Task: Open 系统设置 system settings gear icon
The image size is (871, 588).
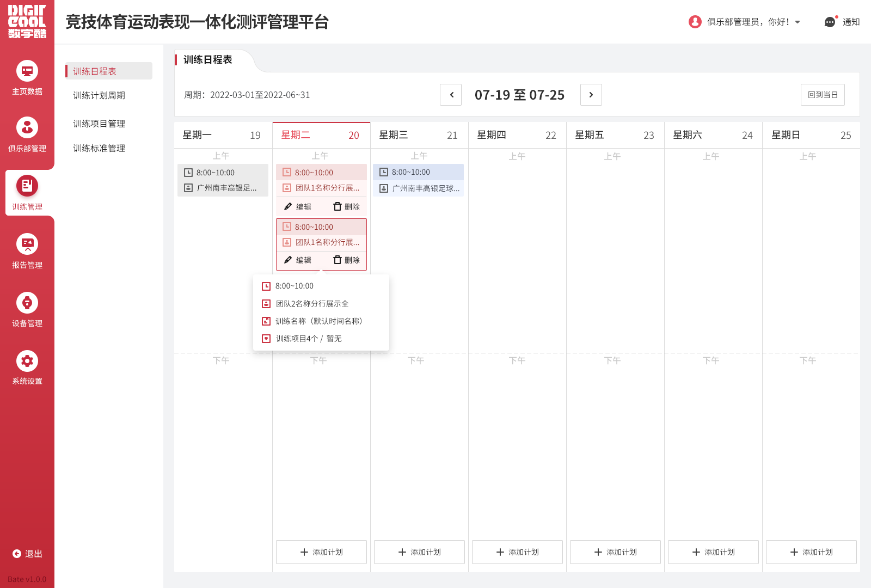Action: (x=27, y=361)
